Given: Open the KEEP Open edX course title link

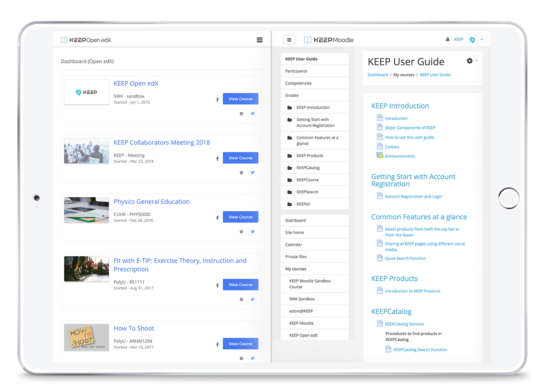Looking at the screenshot, I should (x=136, y=83).
